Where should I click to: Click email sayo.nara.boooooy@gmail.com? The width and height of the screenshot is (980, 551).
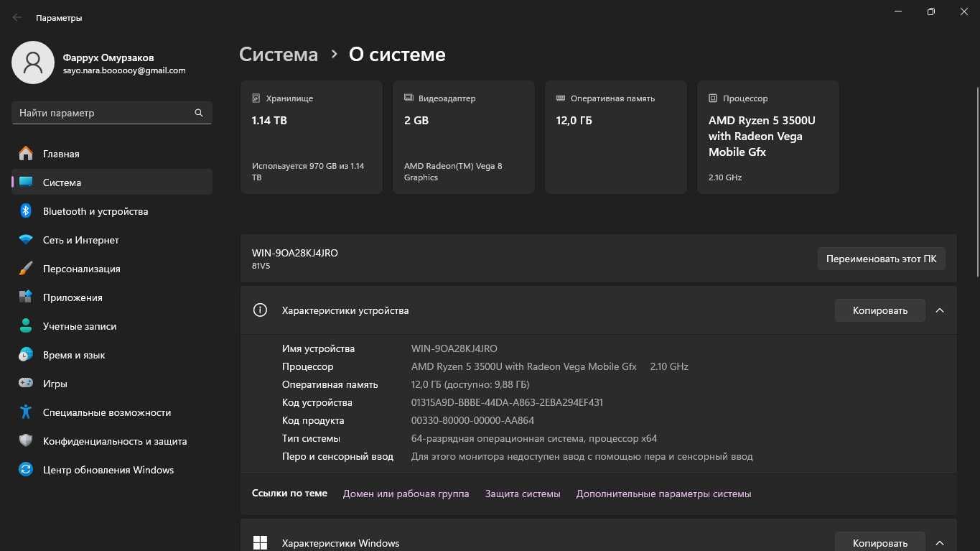[x=124, y=70]
